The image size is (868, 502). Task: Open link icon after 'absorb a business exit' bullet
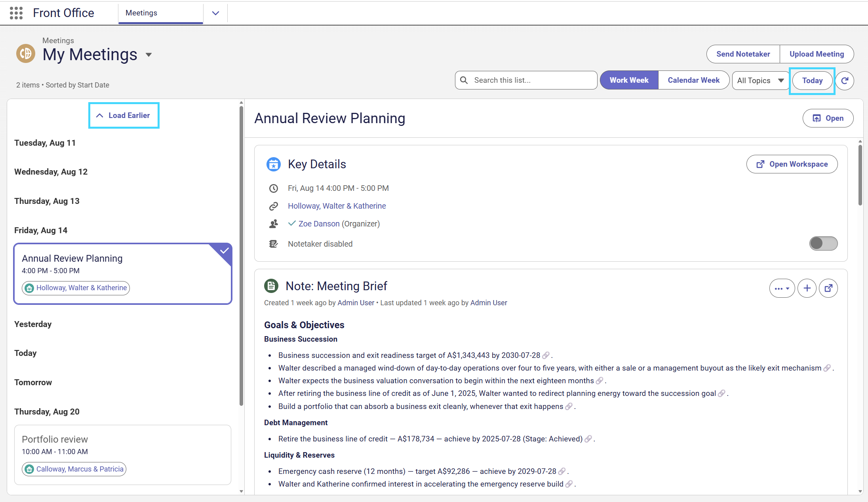click(569, 406)
